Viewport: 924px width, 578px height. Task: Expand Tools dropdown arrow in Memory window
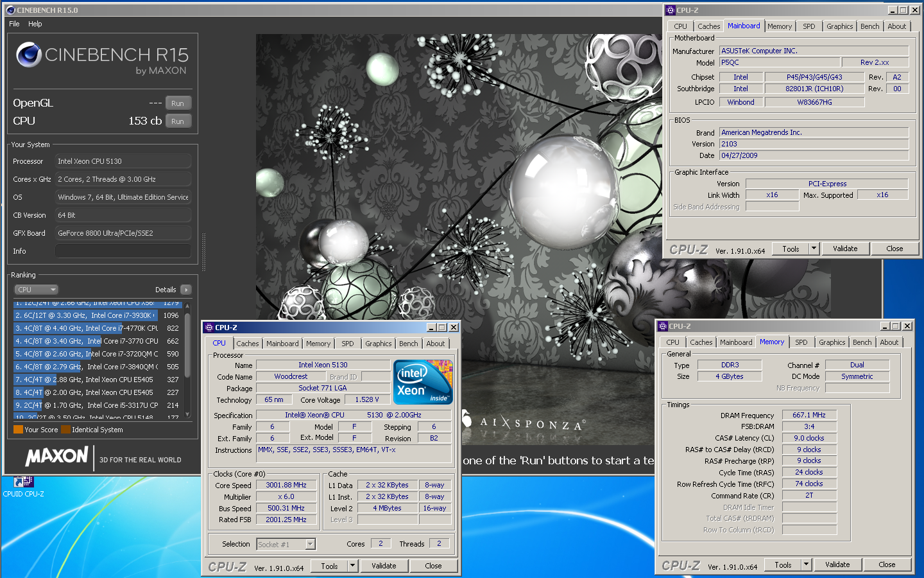[x=806, y=565]
